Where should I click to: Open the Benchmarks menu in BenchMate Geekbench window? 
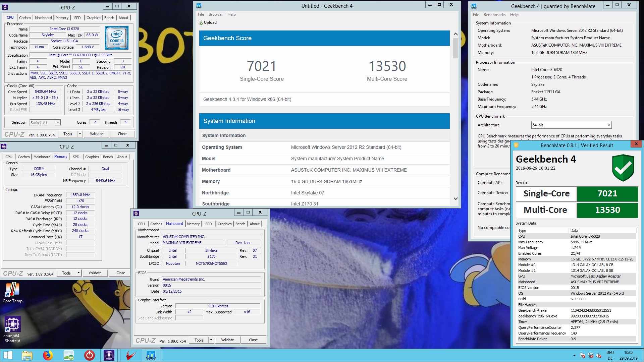pyautogui.click(x=494, y=15)
